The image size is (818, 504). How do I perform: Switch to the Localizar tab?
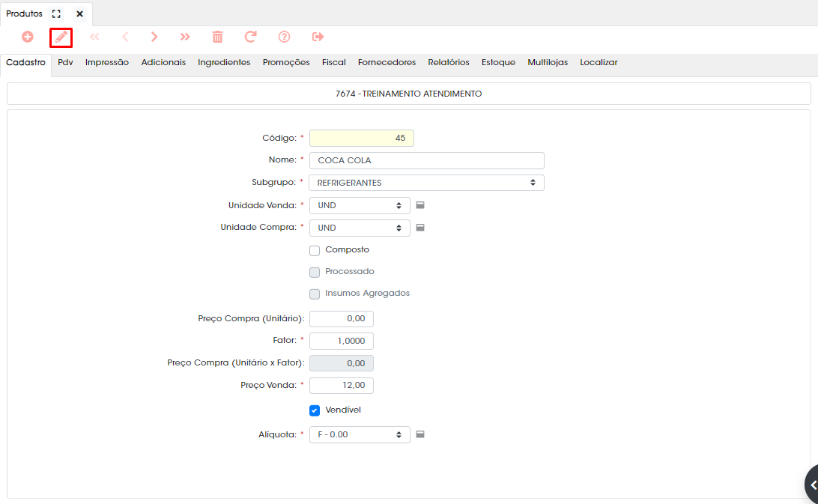[599, 63]
